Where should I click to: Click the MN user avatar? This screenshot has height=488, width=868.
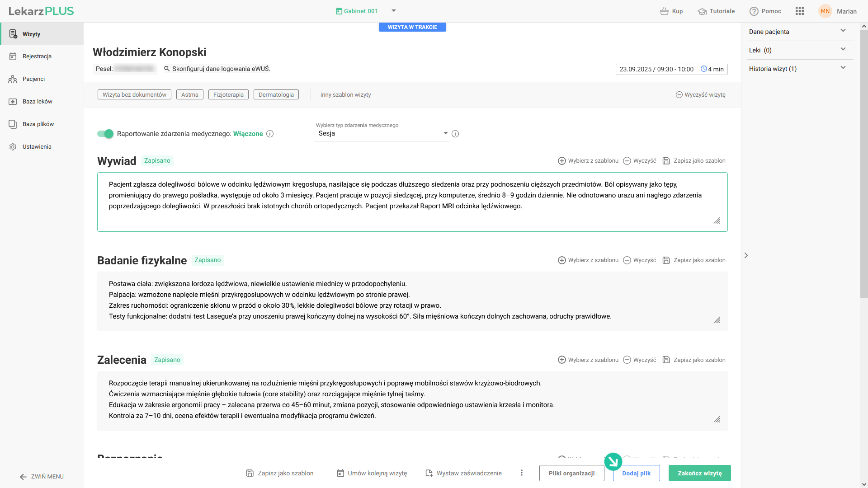[x=825, y=11]
